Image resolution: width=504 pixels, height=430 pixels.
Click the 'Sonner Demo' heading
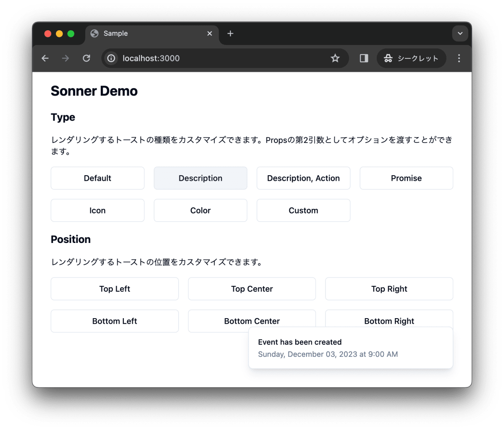pos(94,91)
